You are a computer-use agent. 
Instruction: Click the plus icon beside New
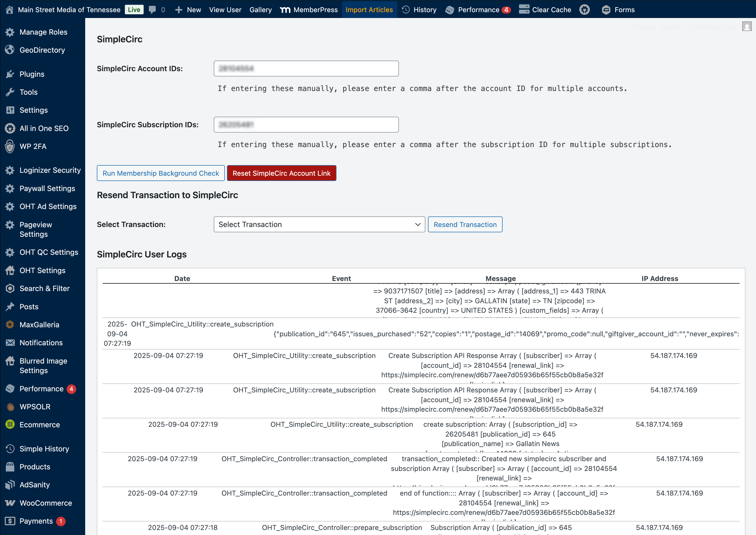[x=179, y=10]
